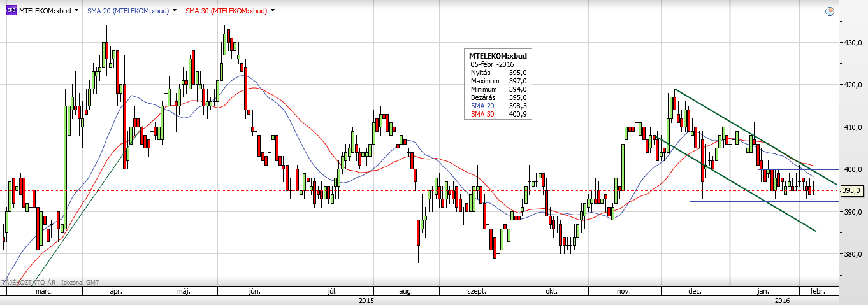
Task: Click the ápr. month label
Action: [x=115, y=291]
